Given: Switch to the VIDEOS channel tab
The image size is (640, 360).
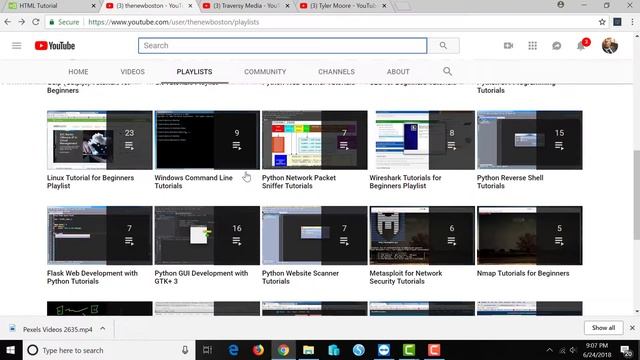Looking at the screenshot, I should (x=133, y=71).
